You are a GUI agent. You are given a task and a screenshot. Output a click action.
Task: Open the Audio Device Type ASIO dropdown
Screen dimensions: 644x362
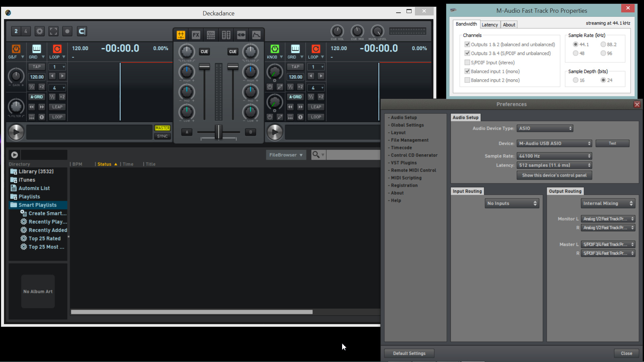coord(545,128)
